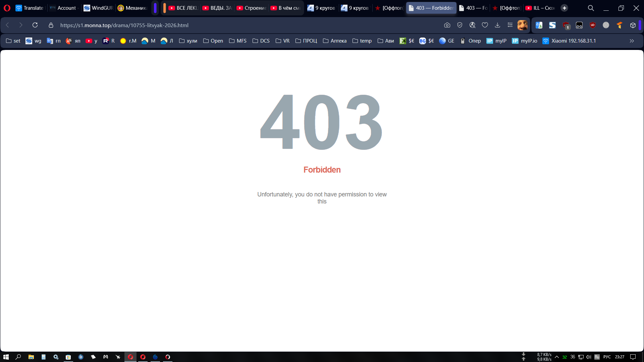The height and width of the screenshot is (362, 644).
Task: Open the notification center icon
Action: click(x=633, y=357)
